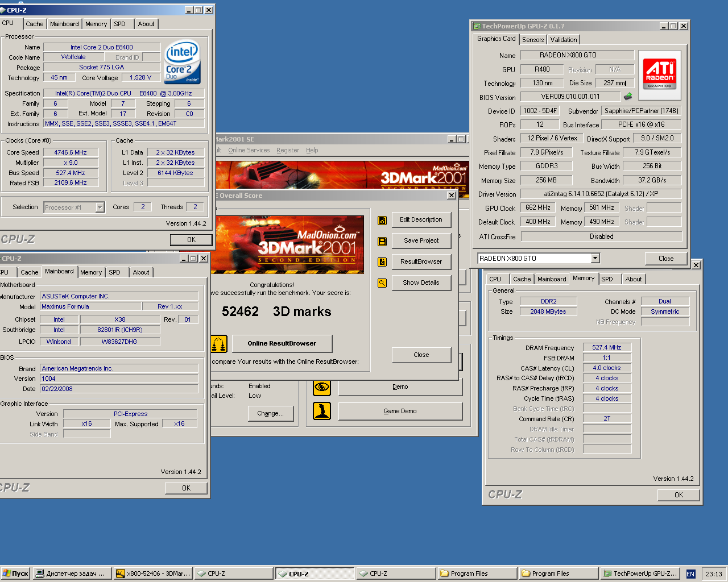Image resolution: width=728 pixels, height=582 pixels.
Task: Open the Processor #1 selection dropdown
Action: (x=100, y=207)
